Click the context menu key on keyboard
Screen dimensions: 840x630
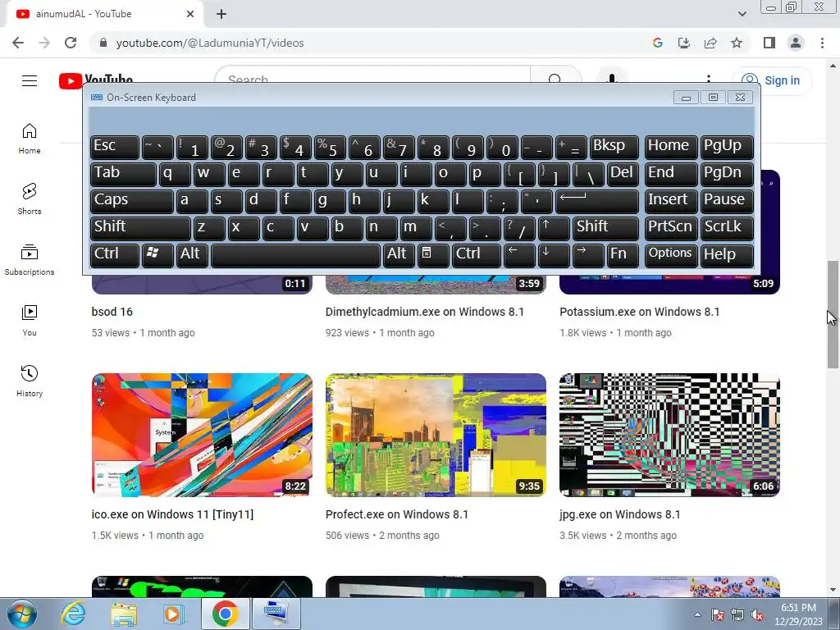point(433,254)
